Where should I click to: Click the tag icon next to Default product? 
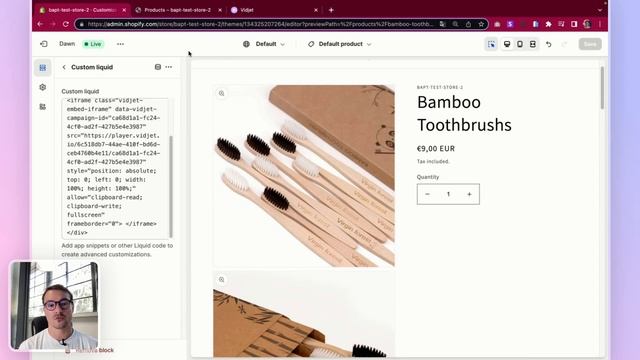pyautogui.click(x=311, y=44)
